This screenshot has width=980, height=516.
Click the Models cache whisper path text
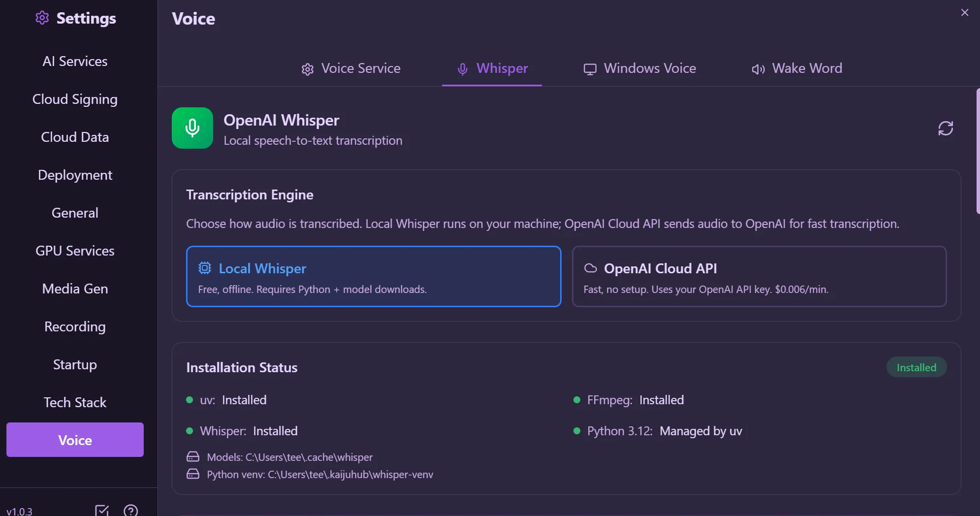(289, 457)
